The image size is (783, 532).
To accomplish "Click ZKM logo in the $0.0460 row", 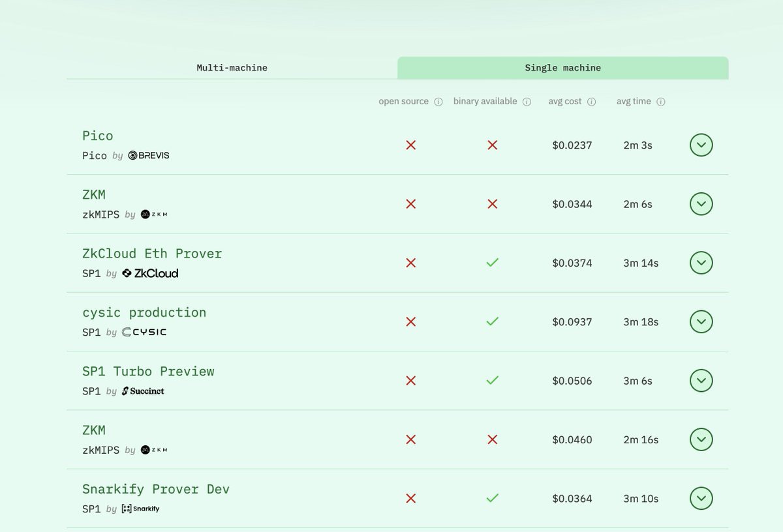I will coord(154,450).
